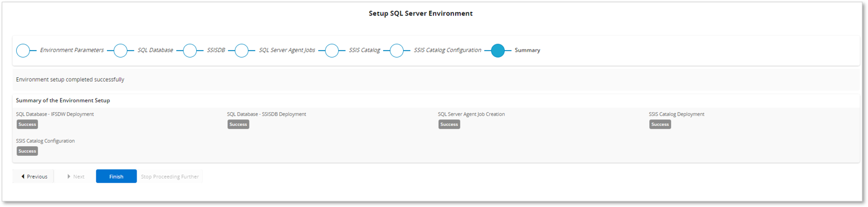Open the Summary step label

(527, 50)
